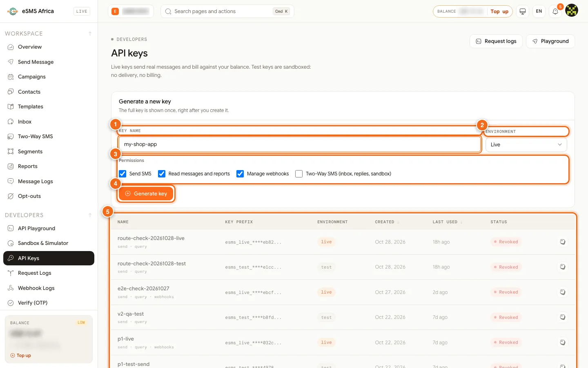Screen dimensions: 588x368
Task: Click the Message Logs sidebar icon
Action: 11,181
